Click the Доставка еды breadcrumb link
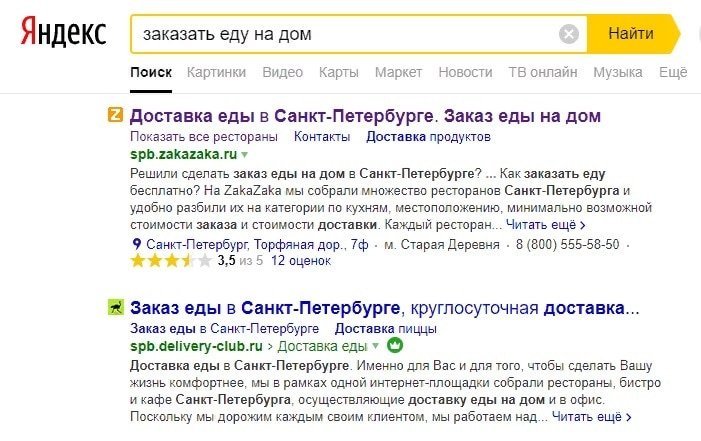The width and height of the screenshot is (701, 441). [322, 346]
